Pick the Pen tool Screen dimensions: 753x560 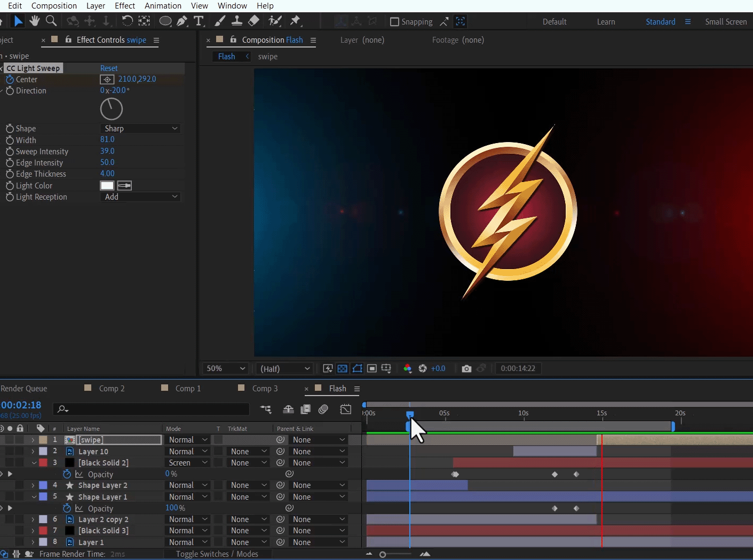(x=181, y=21)
